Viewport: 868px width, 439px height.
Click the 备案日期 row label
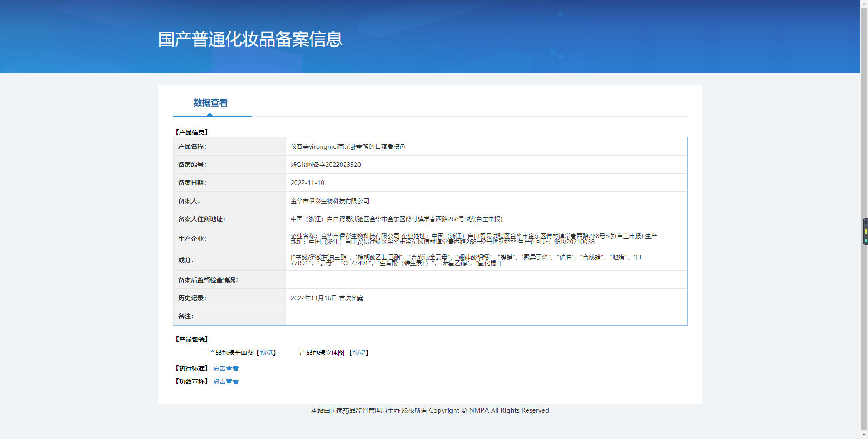point(192,183)
